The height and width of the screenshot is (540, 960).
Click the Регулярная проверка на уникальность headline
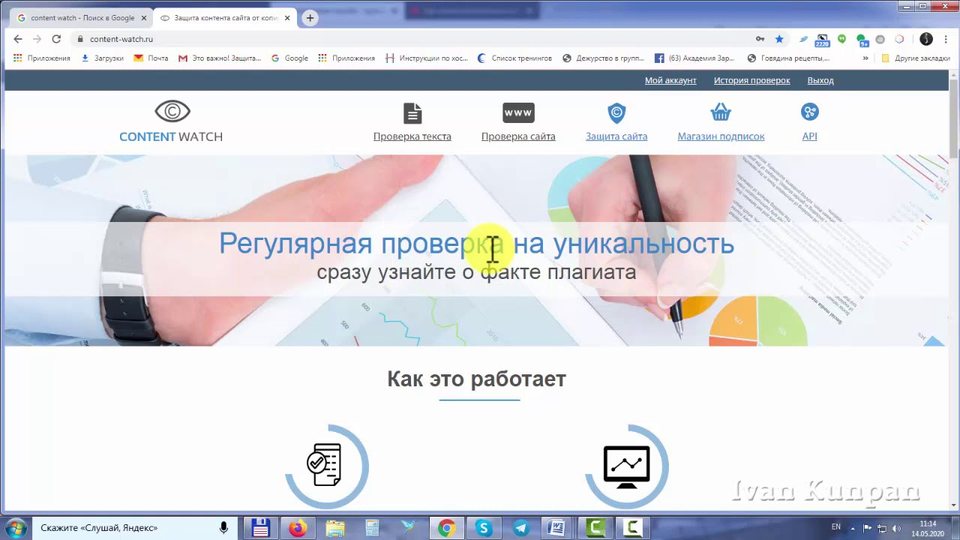[x=476, y=243]
